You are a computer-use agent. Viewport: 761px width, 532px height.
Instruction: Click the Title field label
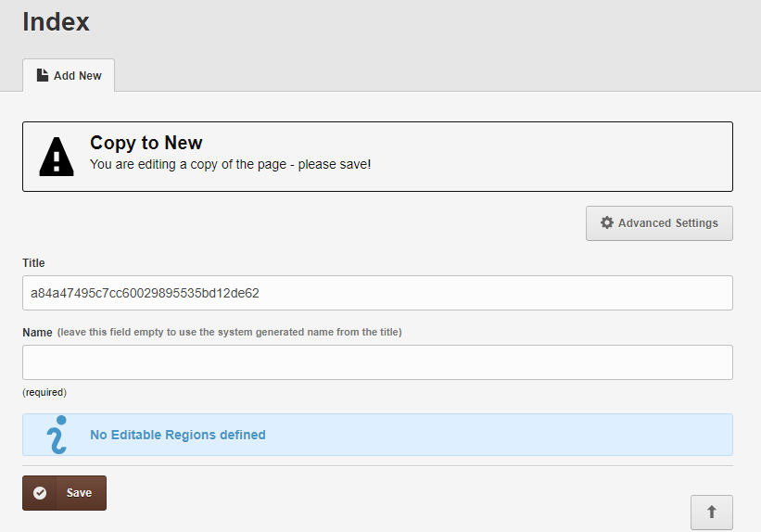click(33, 263)
